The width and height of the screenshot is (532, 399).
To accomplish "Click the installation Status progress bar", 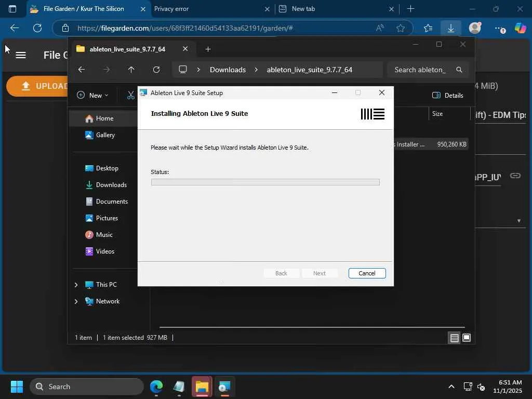I will [x=265, y=182].
